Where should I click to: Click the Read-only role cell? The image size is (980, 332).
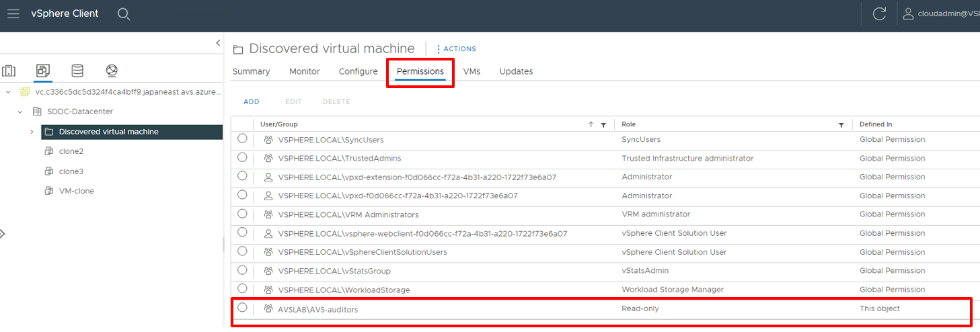coord(640,308)
